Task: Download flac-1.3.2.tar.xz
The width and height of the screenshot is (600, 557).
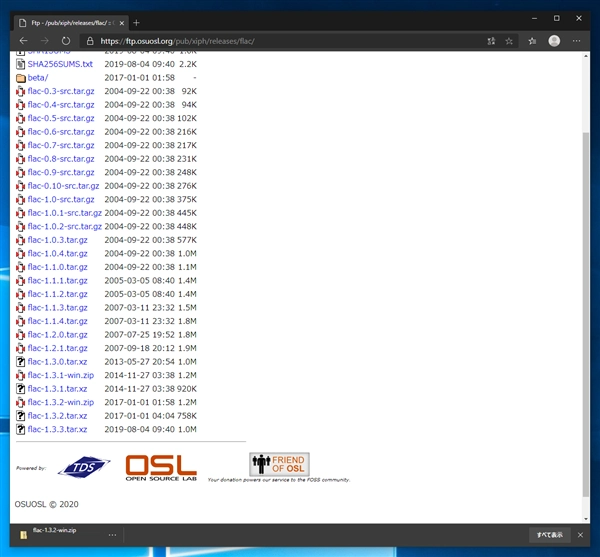Action: point(57,416)
